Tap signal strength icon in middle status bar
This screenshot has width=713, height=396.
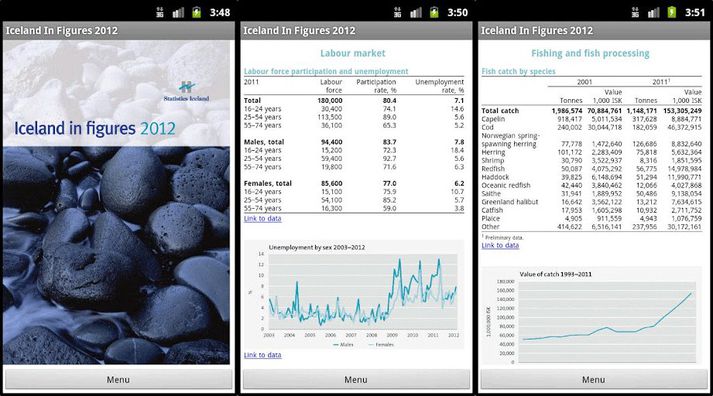tap(416, 12)
